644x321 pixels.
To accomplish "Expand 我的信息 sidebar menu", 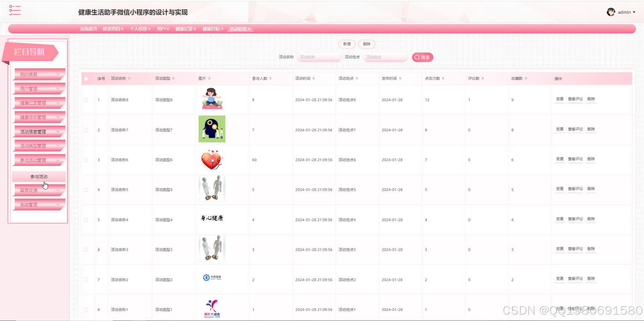I will (39, 74).
